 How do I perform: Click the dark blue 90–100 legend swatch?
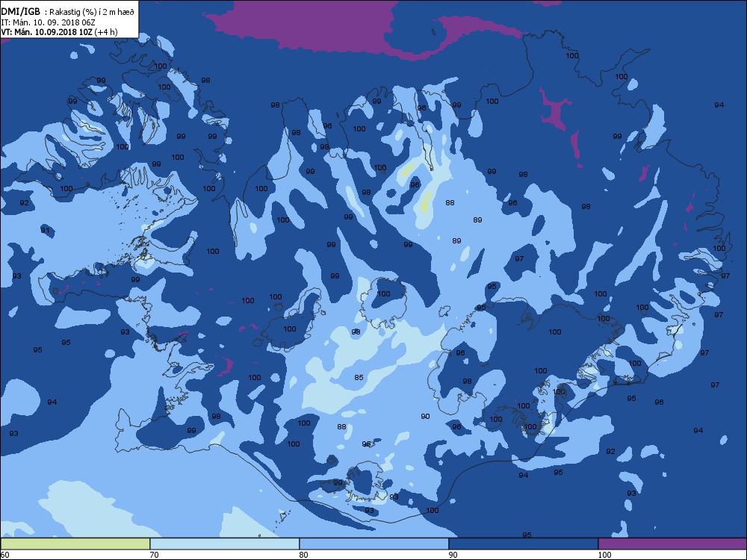pos(523,544)
